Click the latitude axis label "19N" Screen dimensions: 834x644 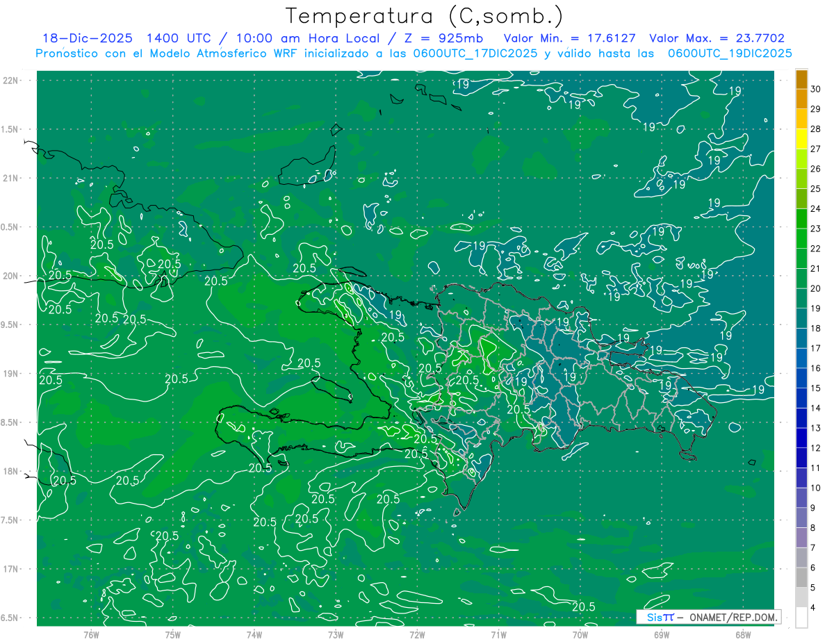tap(11, 374)
